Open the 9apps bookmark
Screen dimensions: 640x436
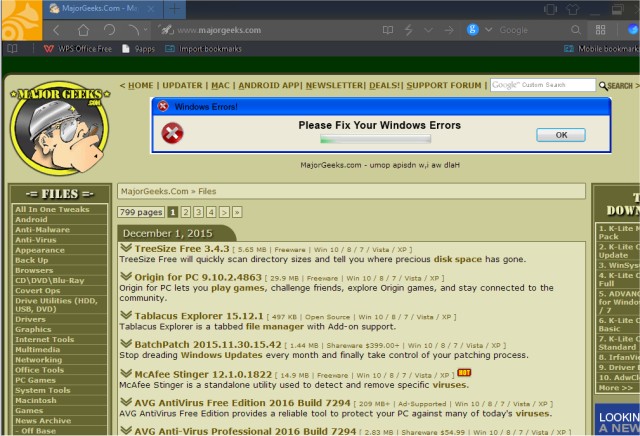(x=139, y=49)
